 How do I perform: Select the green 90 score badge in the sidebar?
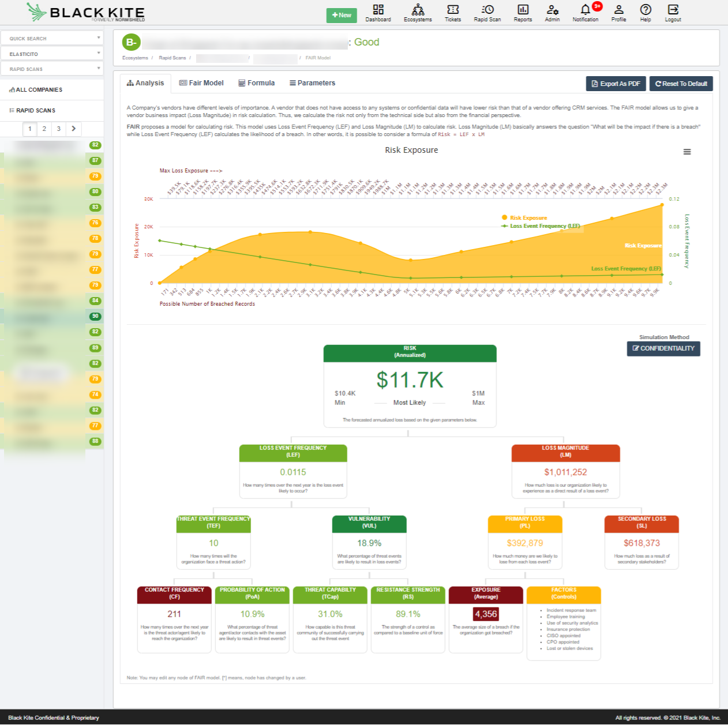click(x=95, y=316)
